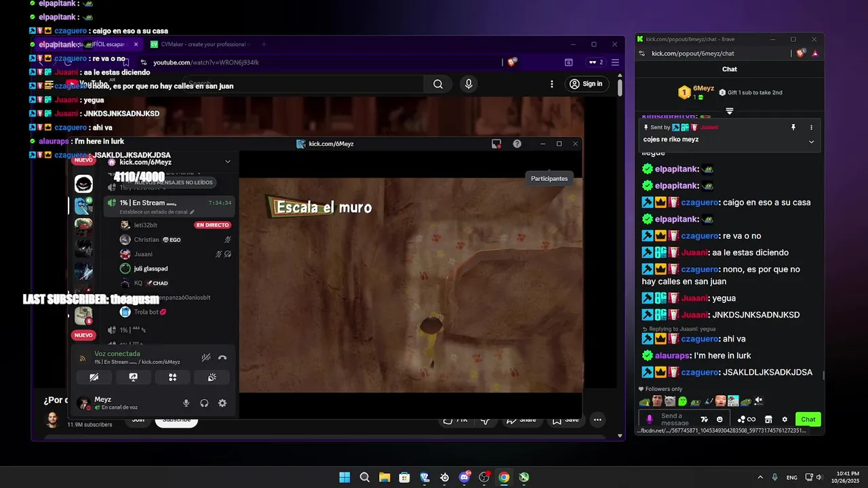The width and height of the screenshot is (868, 488).
Task: Click the stream popout screen icon with red dot
Action: click(x=496, y=144)
